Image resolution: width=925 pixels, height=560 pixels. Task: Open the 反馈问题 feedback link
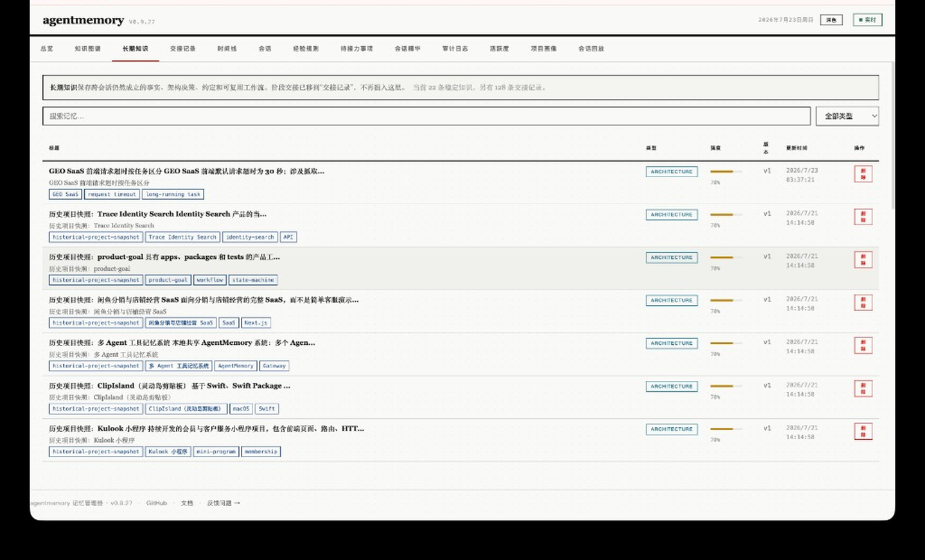click(x=223, y=503)
